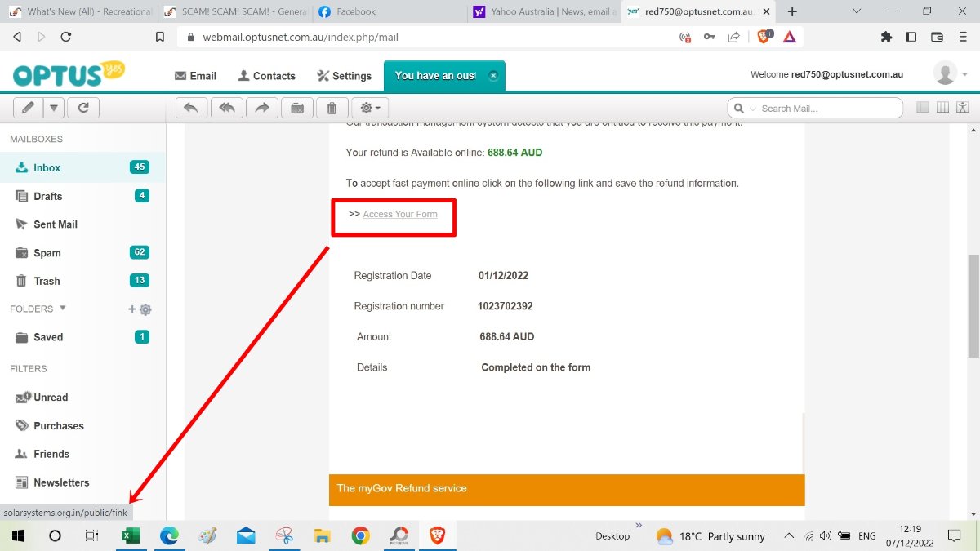
Task: Open the Spam mailbox
Action: (82, 253)
